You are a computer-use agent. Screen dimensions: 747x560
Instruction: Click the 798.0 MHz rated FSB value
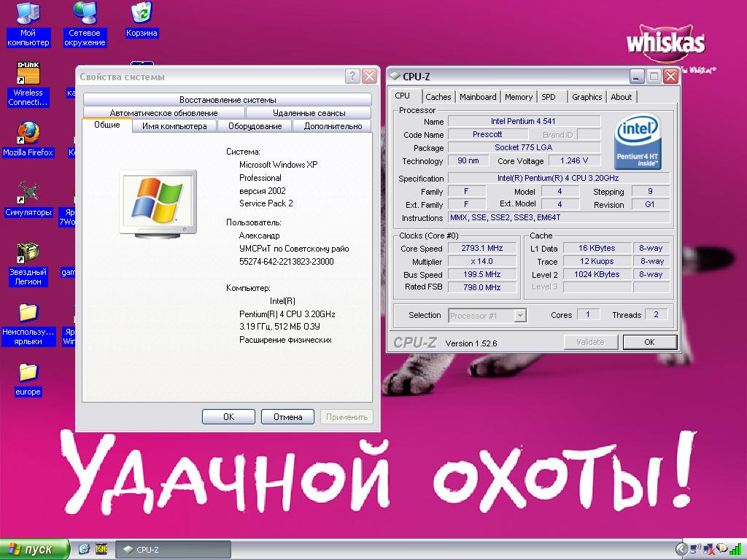coord(482,287)
